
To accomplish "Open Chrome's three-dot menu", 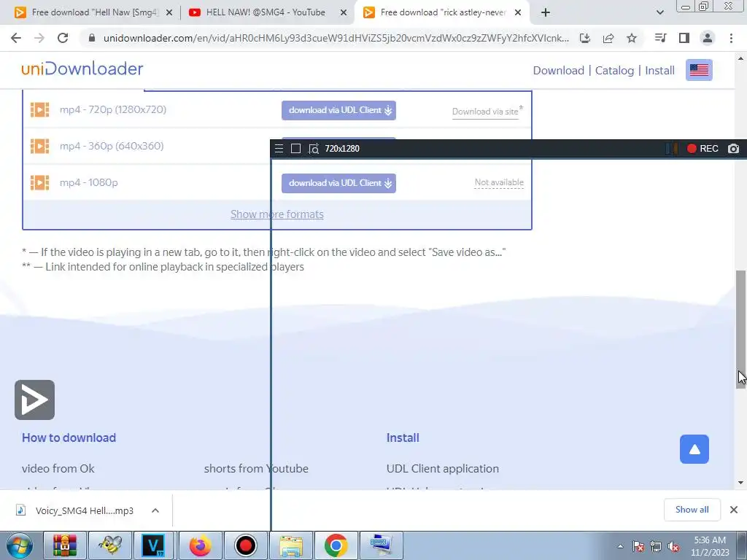I will pyautogui.click(x=731, y=38).
